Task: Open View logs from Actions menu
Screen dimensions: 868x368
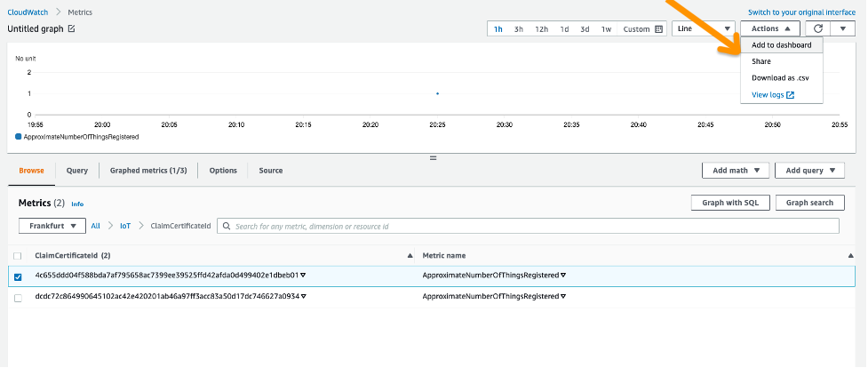Action: tap(768, 95)
